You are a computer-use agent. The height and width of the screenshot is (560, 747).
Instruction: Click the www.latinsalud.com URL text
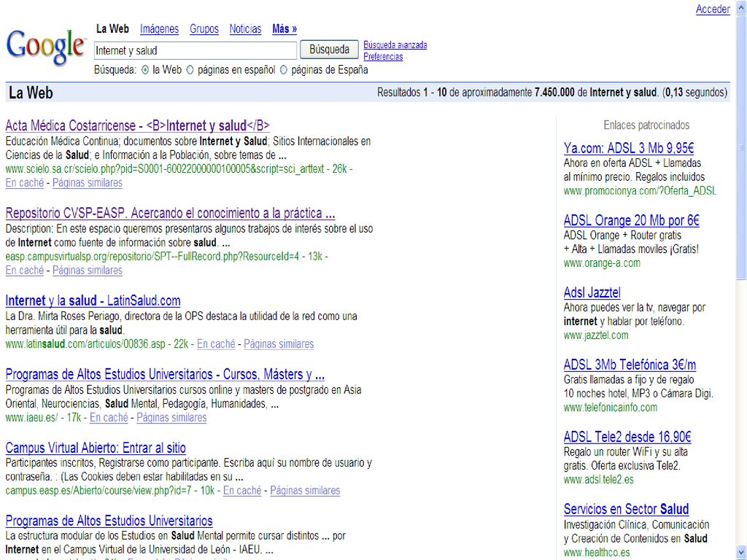coord(85,344)
